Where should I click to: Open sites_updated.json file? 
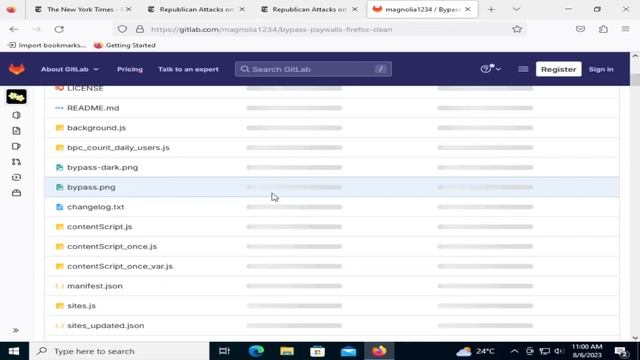click(x=105, y=326)
